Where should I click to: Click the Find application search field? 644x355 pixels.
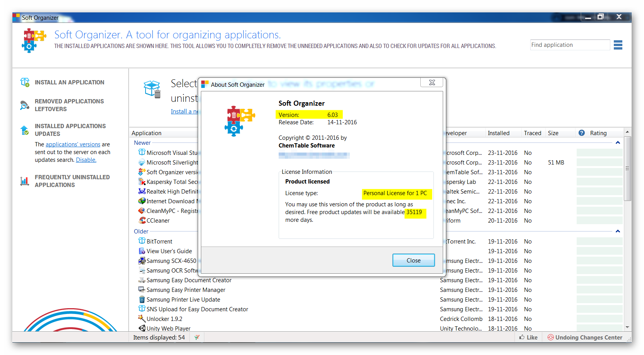(x=570, y=45)
